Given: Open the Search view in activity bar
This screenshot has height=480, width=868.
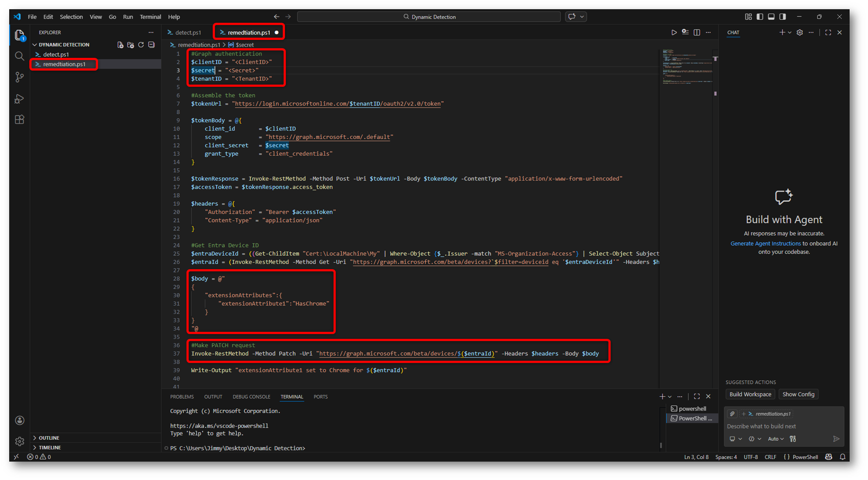Looking at the screenshot, I should [19, 56].
